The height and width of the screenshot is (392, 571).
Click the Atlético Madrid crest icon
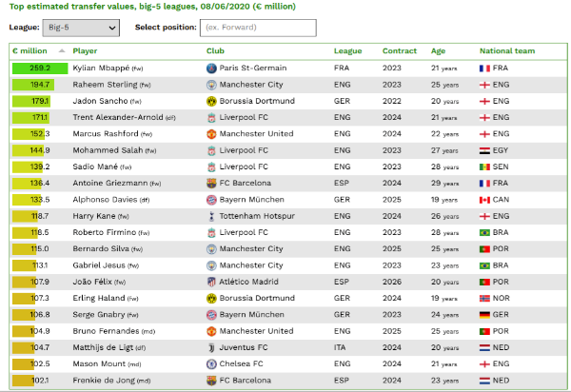[211, 282]
